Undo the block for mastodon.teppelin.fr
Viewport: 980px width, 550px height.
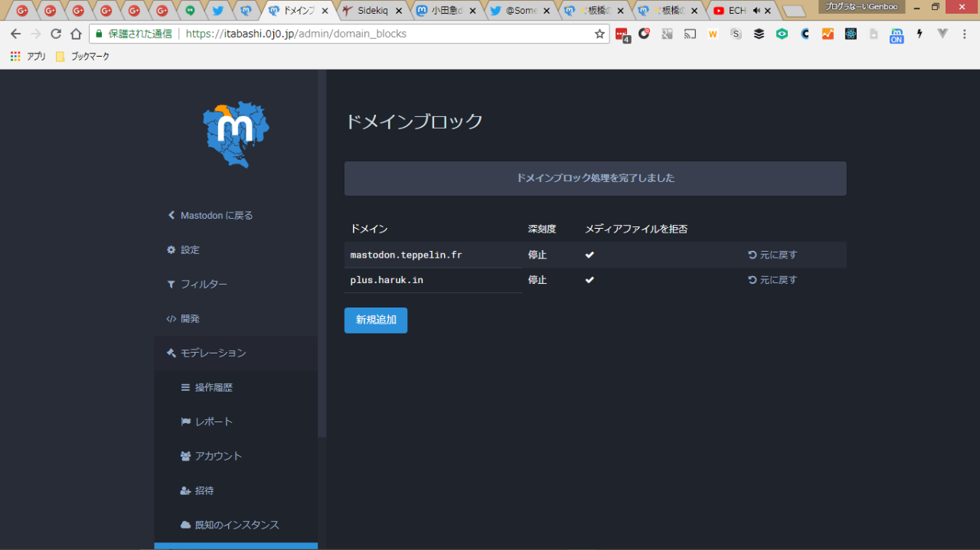coord(773,255)
